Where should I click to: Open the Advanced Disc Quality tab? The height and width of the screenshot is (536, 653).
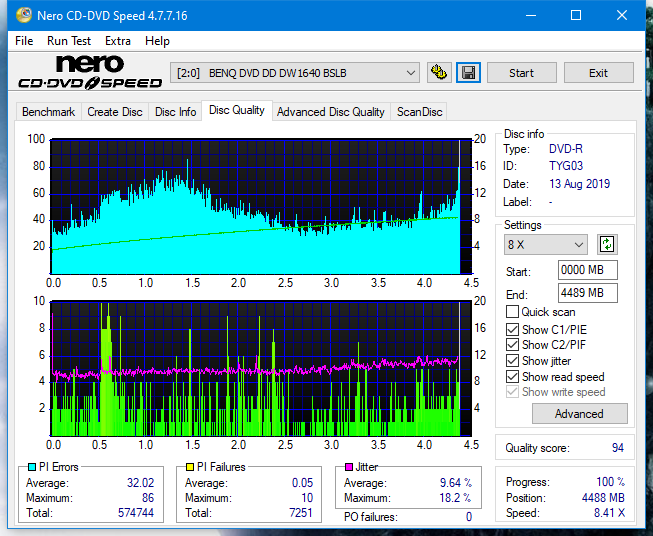(331, 112)
